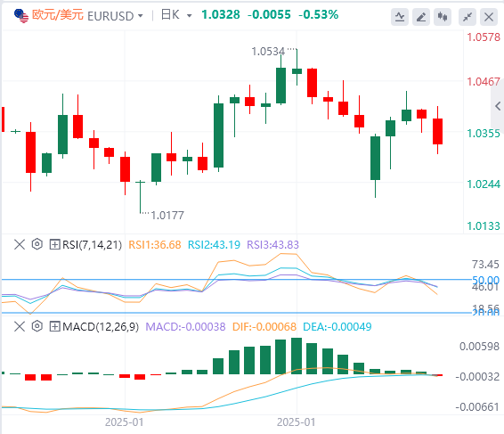
Task: Remove the RSI indicator with its X
Action: point(20,244)
